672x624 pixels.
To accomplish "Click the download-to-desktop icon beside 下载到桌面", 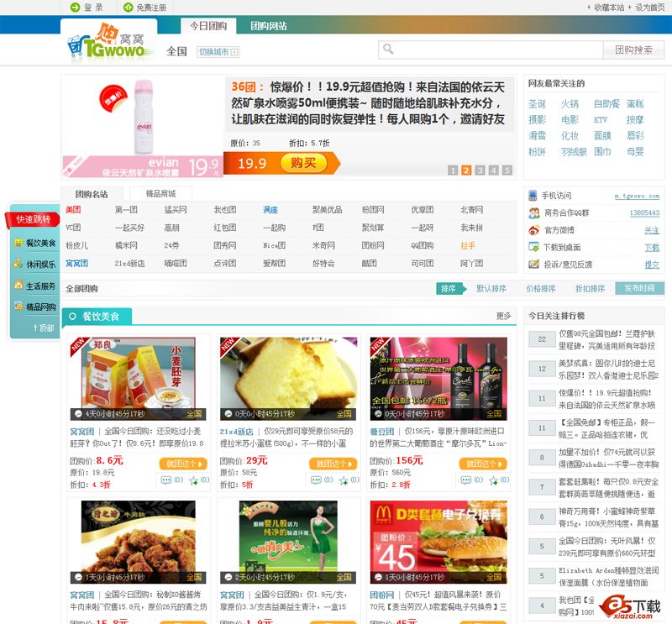I will point(533,246).
